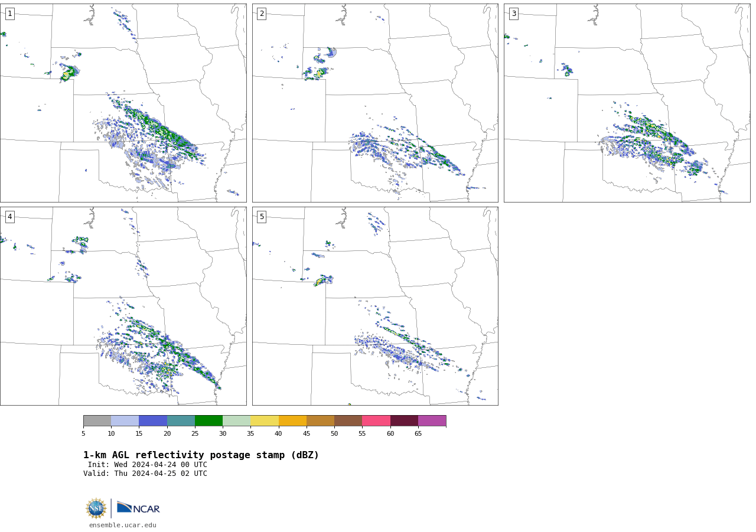Image resolution: width=756 pixels, height=532 pixels.
Task: Click the dark green 25-30 dBZ swatch
Action: tap(208, 420)
